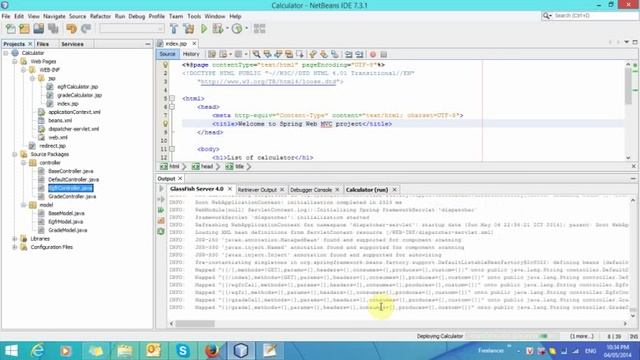Select EgfrModel.java in project tree
This screenshot has height=360, width=640.
65,222
